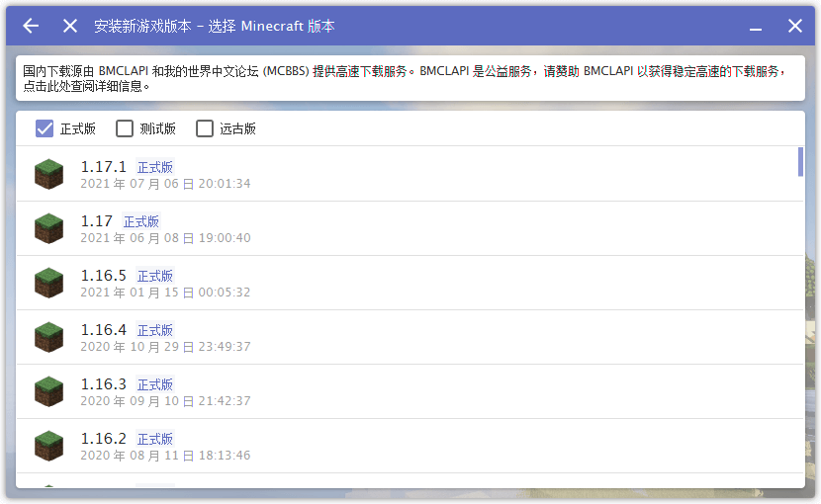Uncheck the 正式版 release filter checkbox
The width and height of the screenshot is (821, 504).
click(x=45, y=128)
